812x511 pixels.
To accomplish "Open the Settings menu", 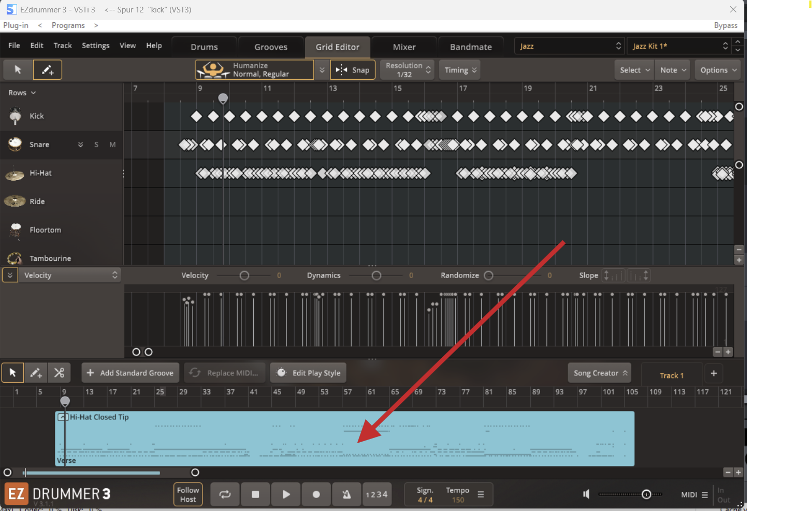I will click(x=96, y=46).
